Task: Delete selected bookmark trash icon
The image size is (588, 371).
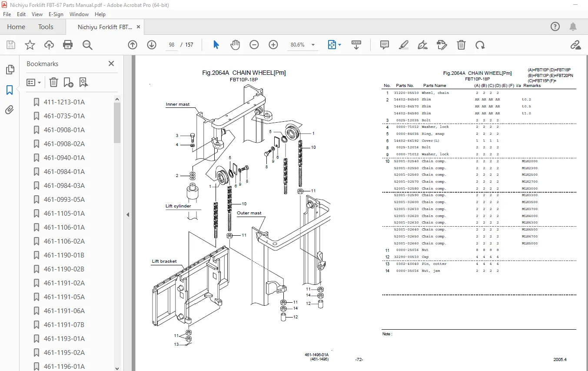Action: [x=53, y=82]
